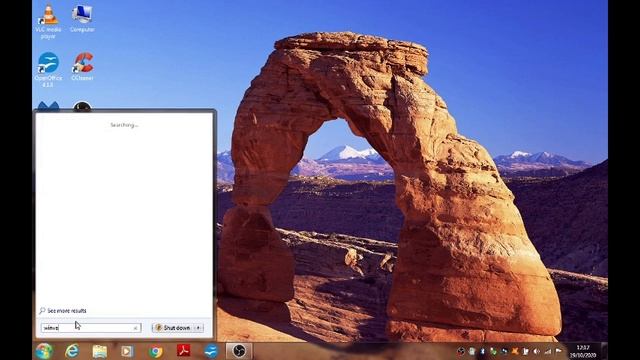Viewport: 640px width, 360px height.
Task: Click the OBS icon in system tray
Action: click(461, 351)
